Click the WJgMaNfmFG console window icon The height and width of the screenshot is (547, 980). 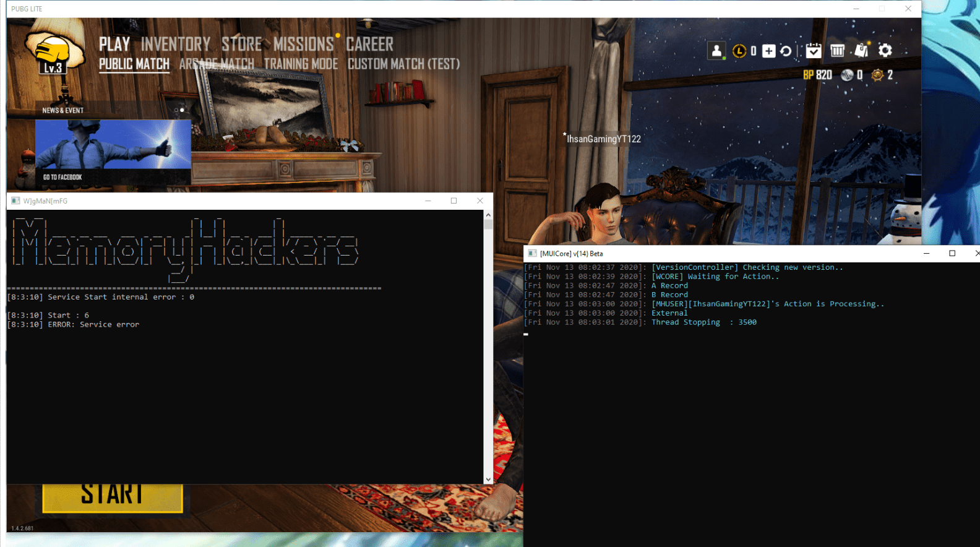[x=15, y=201]
